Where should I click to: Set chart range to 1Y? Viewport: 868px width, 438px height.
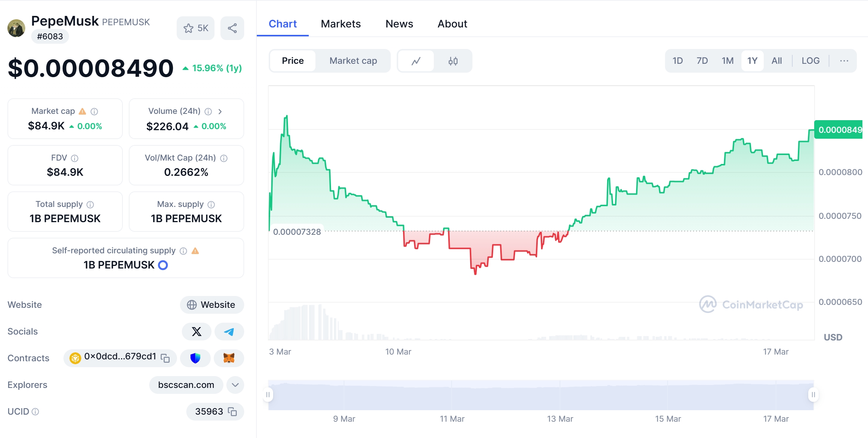[x=752, y=61]
